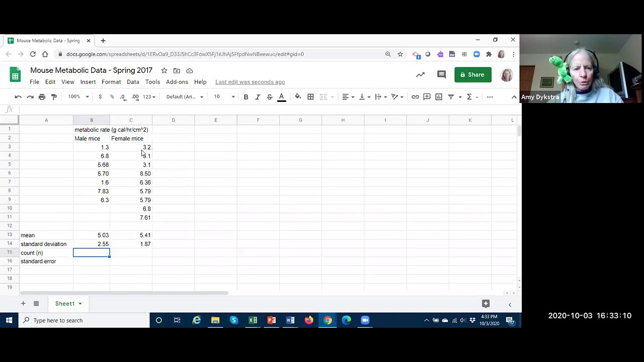Screen dimensions: 644x362
Task: Open the Tools menu
Action: pos(152,82)
